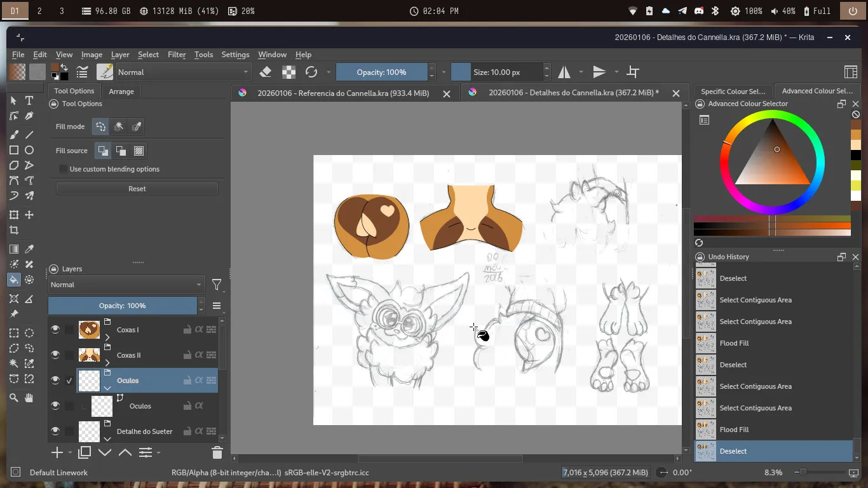The width and height of the screenshot is (868, 488).
Task: Adjust the brush Opacity slider
Action: (381, 72)
